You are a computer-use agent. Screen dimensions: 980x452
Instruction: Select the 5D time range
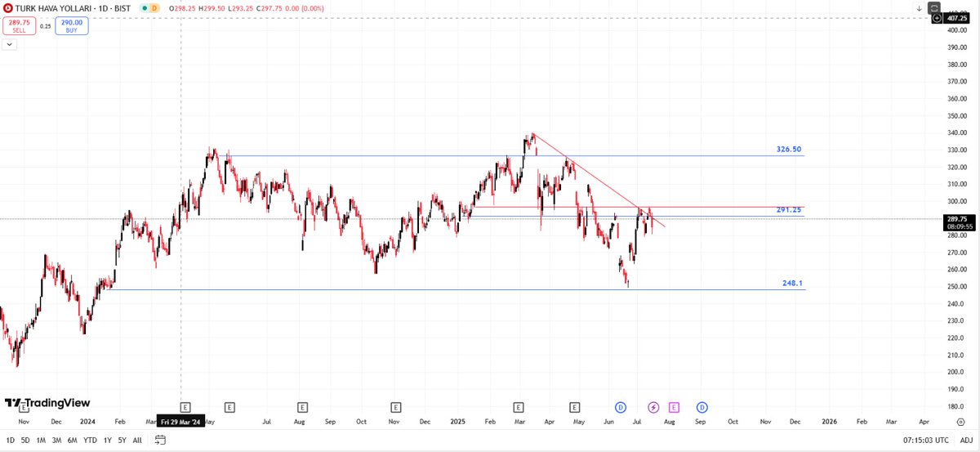point(25,440)
